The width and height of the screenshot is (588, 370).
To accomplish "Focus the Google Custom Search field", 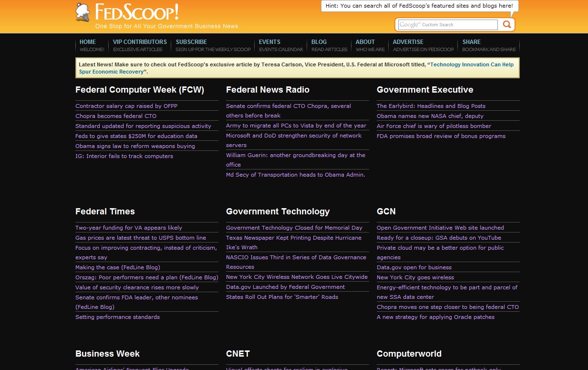I will pos(447,25).
